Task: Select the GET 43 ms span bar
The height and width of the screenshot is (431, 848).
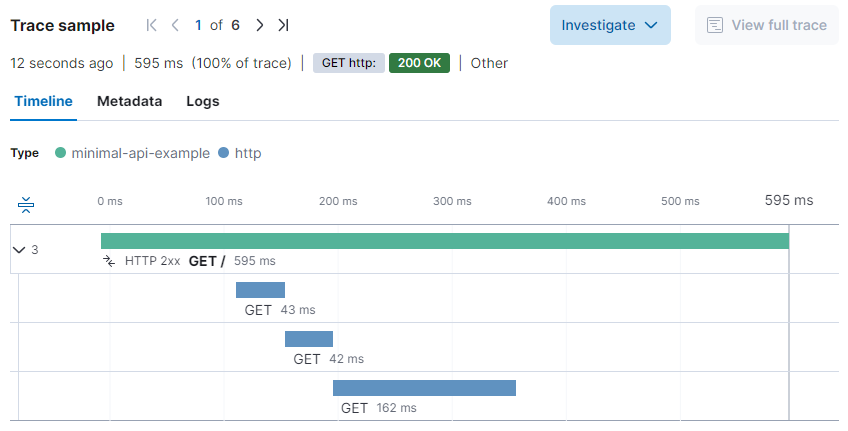Action: point(260,290)
